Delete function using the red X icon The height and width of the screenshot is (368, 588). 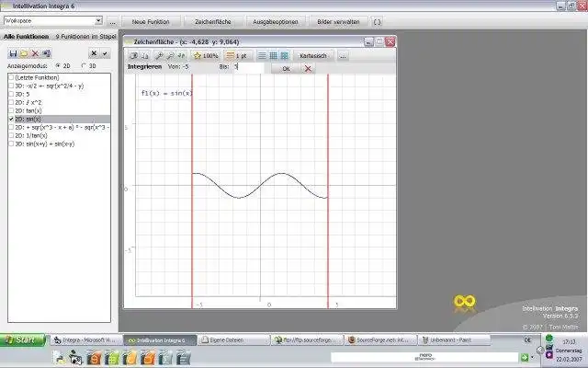click(35, 53)
